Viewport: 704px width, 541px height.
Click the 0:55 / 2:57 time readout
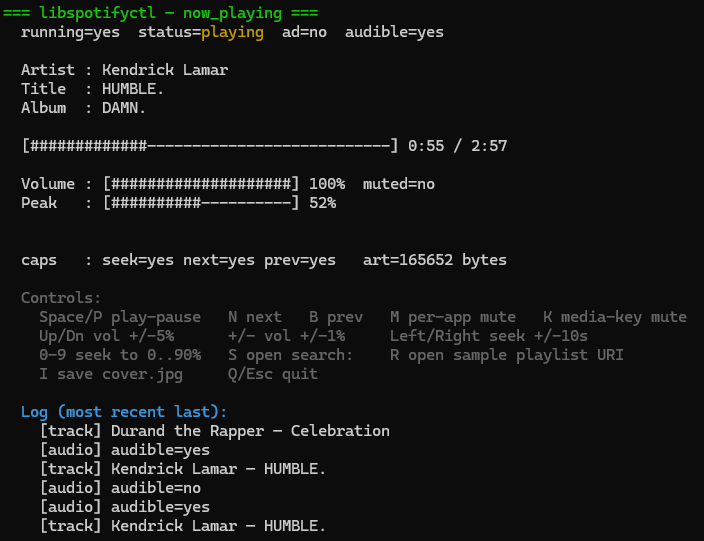(457, 146)
